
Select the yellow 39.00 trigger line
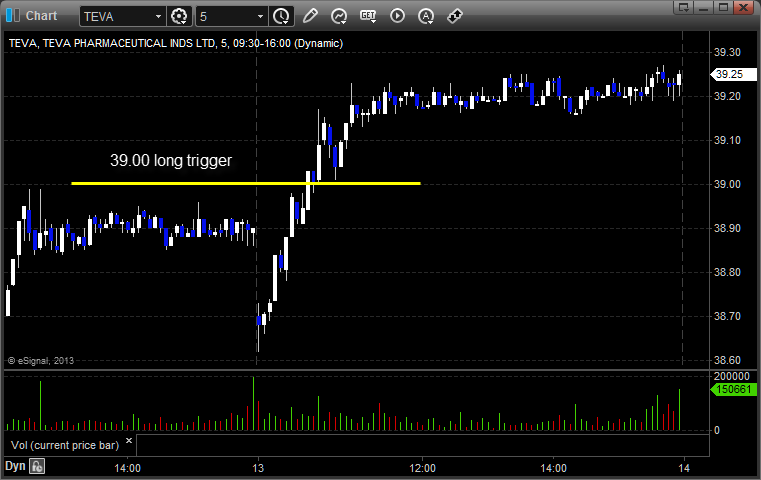tap(246, 183)
